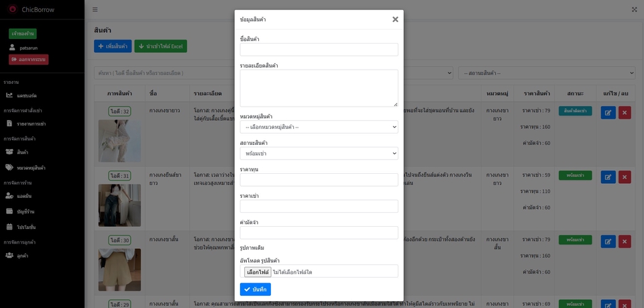The width and height of the screenshot is (644, 308).
Task: Click ราคาทุน : 110 price text
Action: tap(535, 191)
